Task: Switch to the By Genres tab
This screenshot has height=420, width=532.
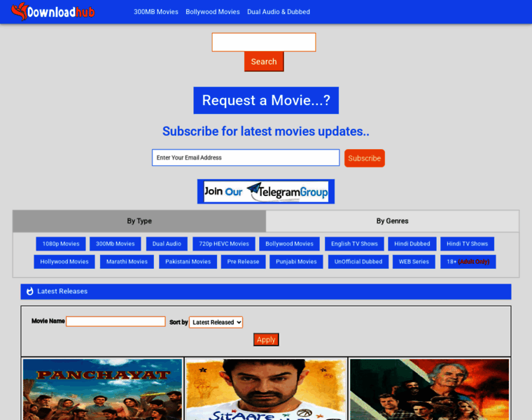Action: [x=392, y=221]
